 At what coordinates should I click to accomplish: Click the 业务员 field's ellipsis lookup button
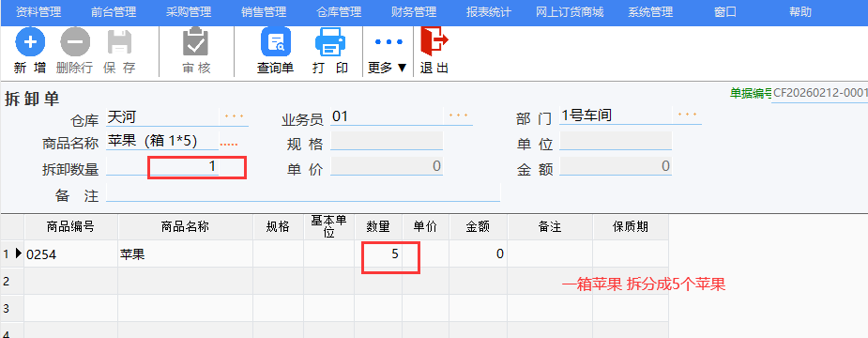coord(458,116)
